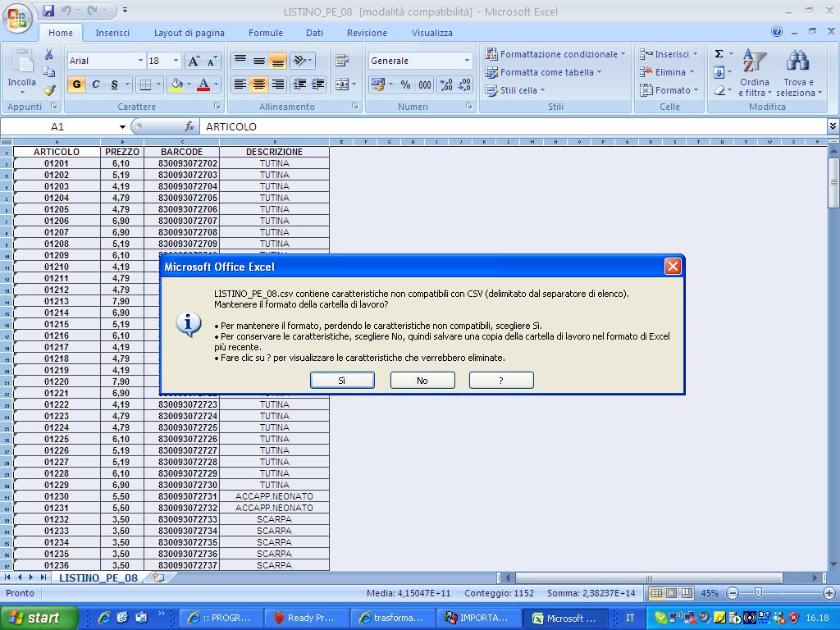Click Sì in the CSV dialog
The height and width of the screenshot is (630, 840).
[342, 381]
